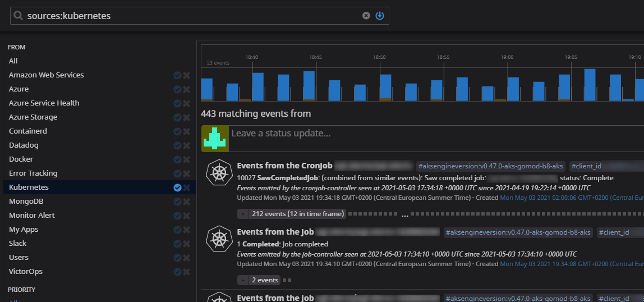The width and height of the screenshot is (644, 302).
Task: Click the #aksengineversion tag on the CronJob event
Action: [x=490, y=166]
